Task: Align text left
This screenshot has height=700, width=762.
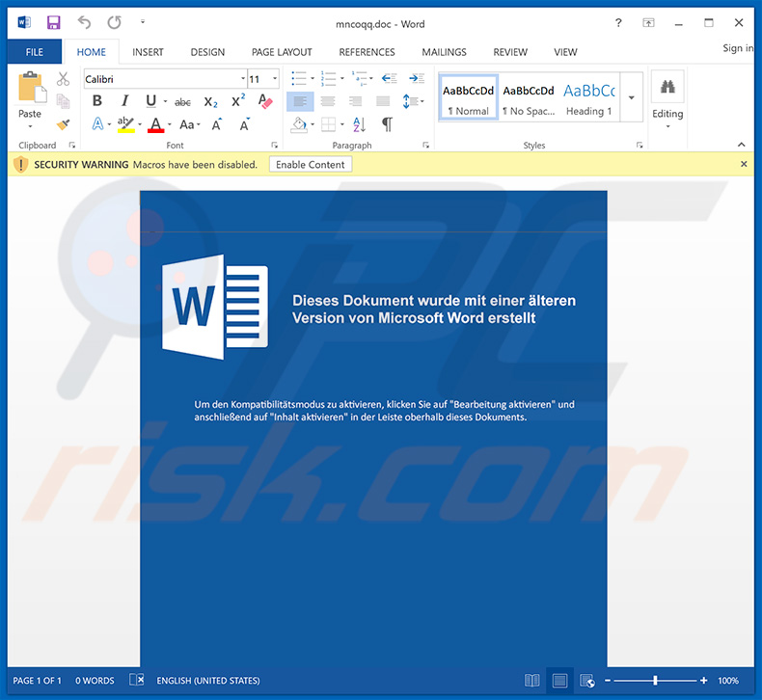Action: tap(300, 101)
